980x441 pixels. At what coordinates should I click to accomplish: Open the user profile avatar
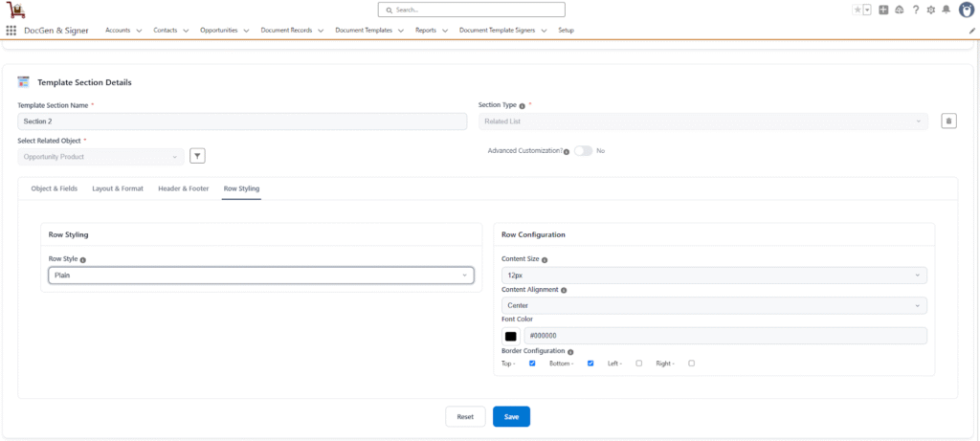[x=965, y=10]
